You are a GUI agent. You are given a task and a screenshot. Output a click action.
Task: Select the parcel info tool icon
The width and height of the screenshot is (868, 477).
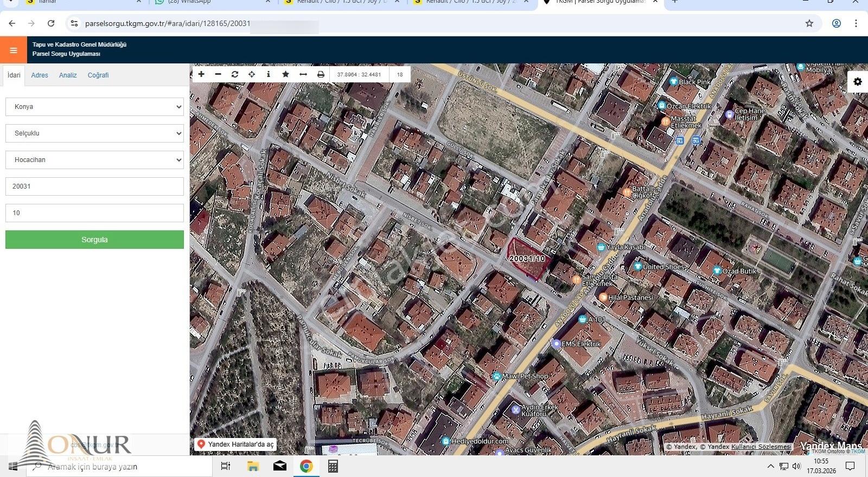tap(269, 74)
